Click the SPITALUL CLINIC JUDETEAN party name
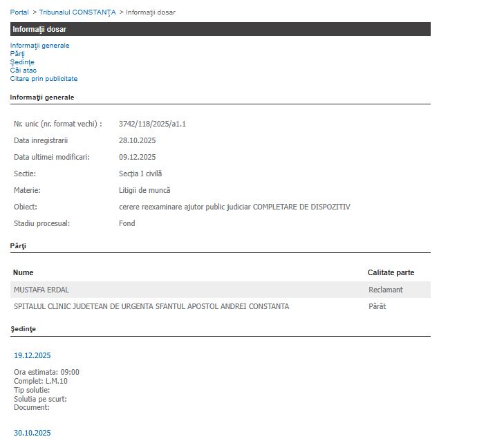Viewport: 504px width, 439px height. click(151, 306)
